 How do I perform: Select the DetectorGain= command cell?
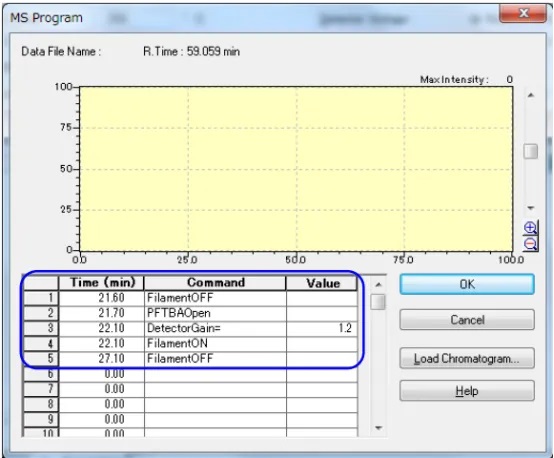click(215, 328)
